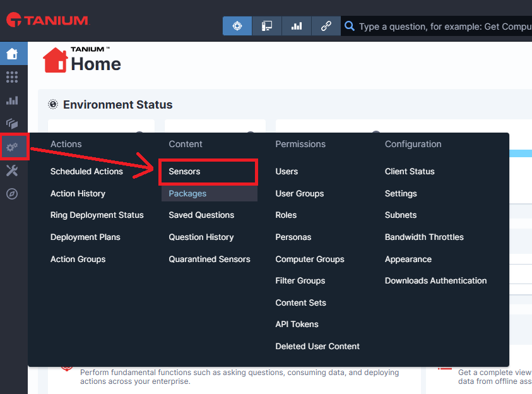Open Settings under Configuration
The width and height of the screenshot is (532, 394).
point(401,193)
